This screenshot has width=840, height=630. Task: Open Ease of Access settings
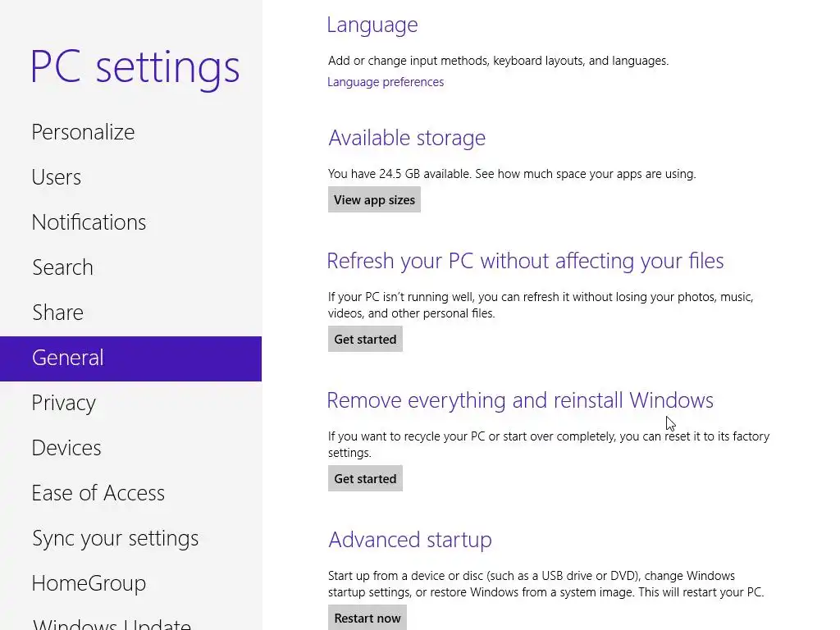98,493
